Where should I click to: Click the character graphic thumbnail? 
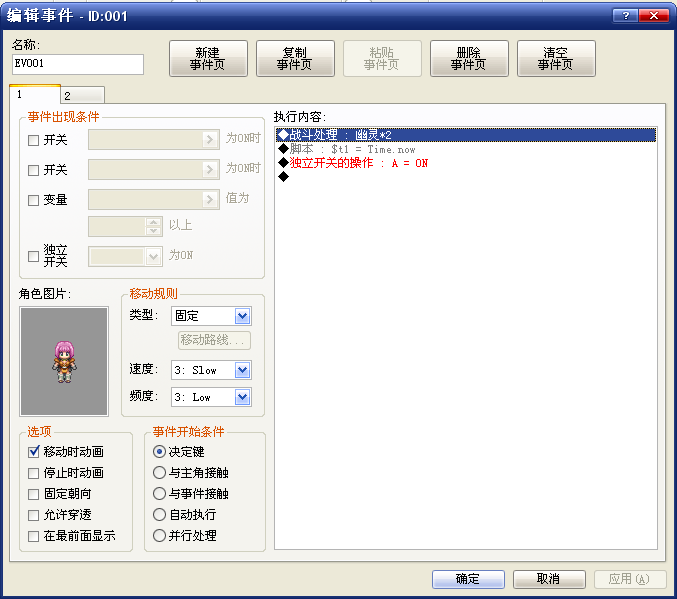[x=64, y=361]
